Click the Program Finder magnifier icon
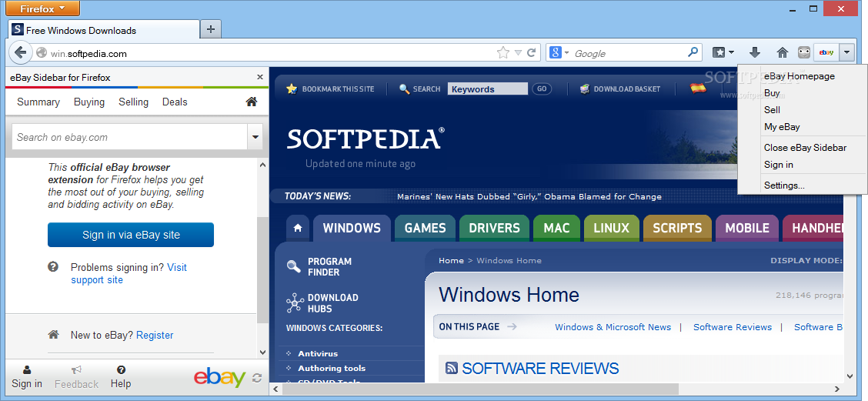 pos(293,266)
